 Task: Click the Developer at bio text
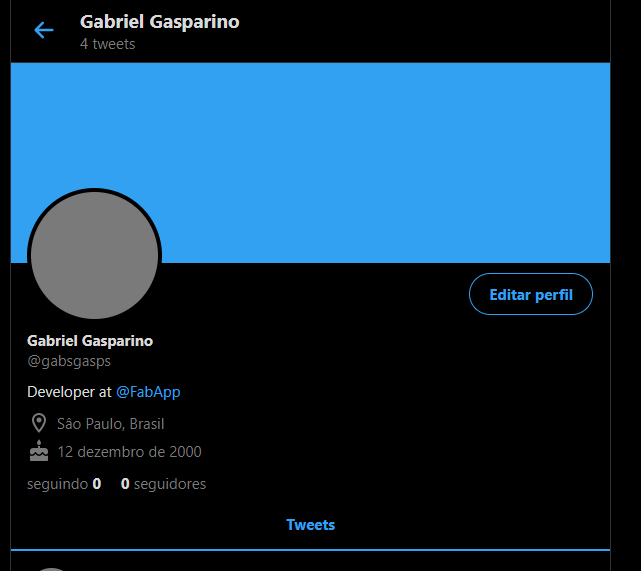click(69, 392)
